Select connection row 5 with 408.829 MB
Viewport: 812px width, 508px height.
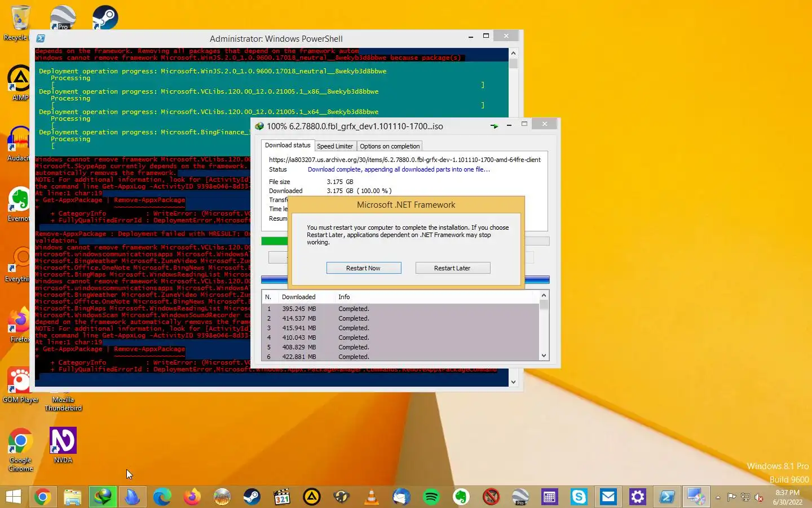coord(400,347)
